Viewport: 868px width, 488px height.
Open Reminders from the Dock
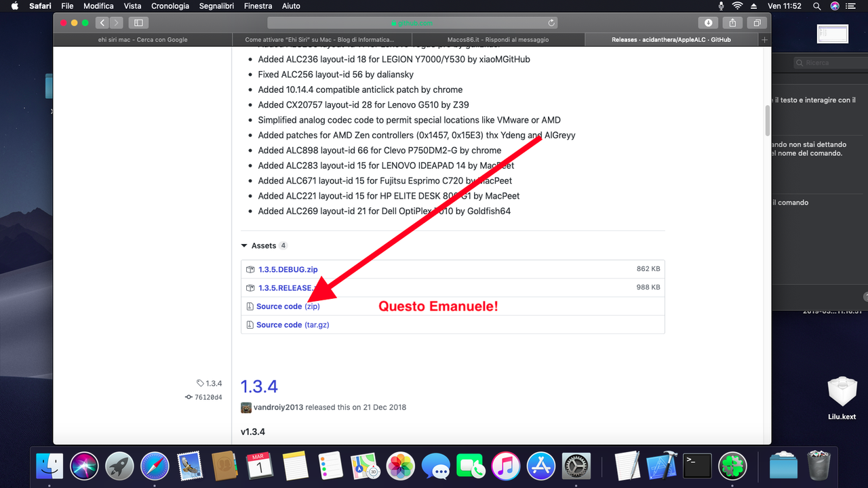click(x=330, y=466)
